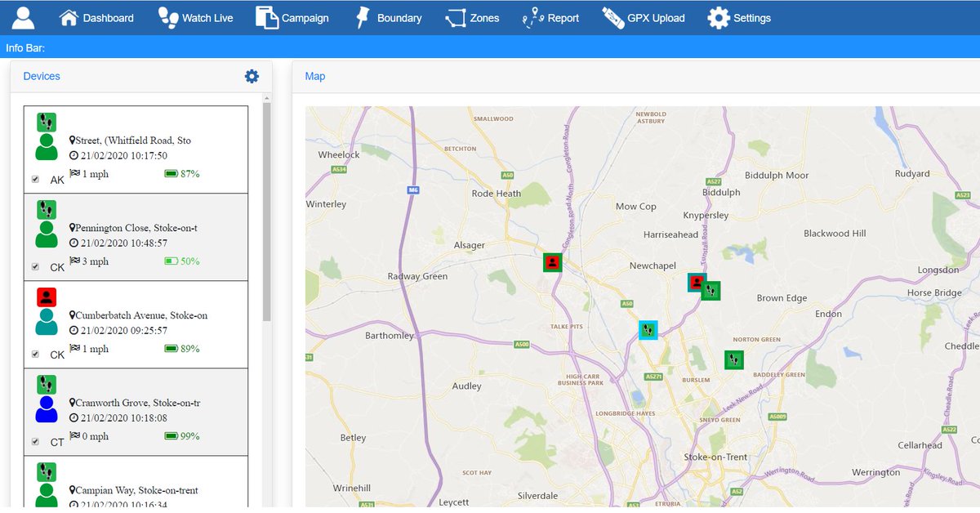980x513 pixels.
Task: Select green person avatar of AK device
Action: click(47, 147)
